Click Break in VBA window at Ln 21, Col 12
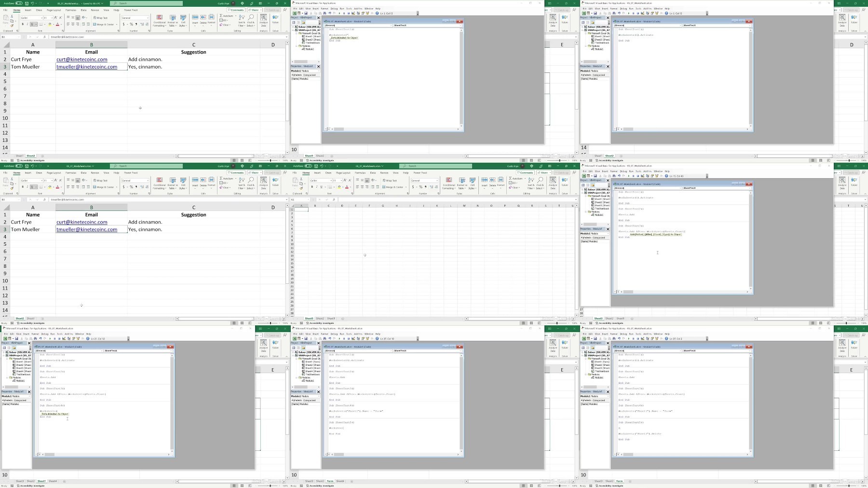The image size is (868, 488). 54,339
